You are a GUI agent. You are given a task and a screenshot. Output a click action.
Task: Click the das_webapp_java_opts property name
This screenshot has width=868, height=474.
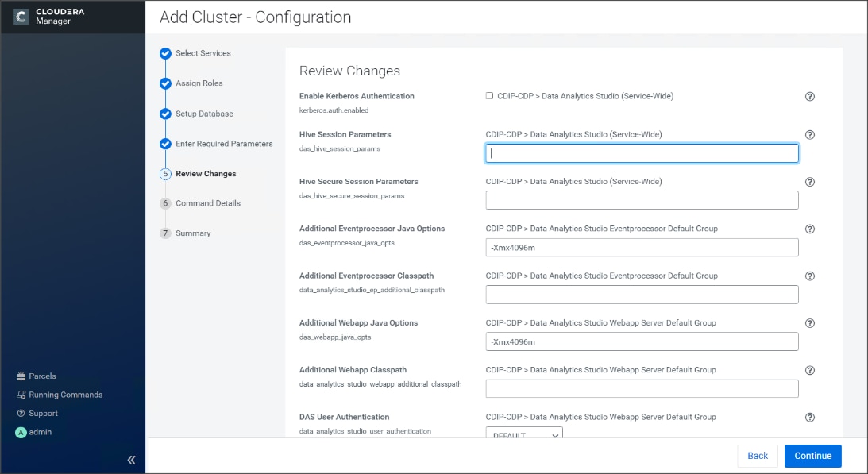(x=335, y=337)
